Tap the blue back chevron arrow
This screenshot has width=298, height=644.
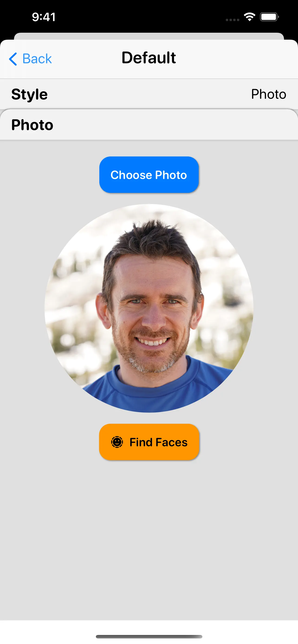click(x=13, y=59)
